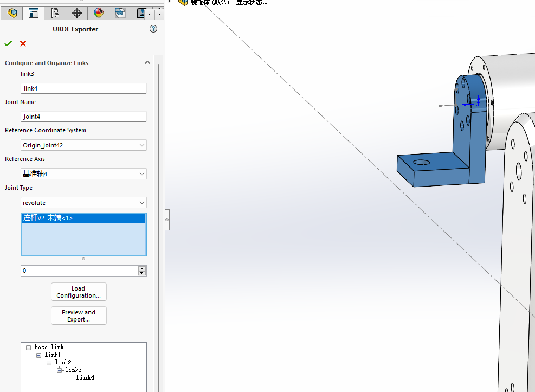
Task: Edit the joint4 Joint Name field
Action: pyautogui.click(x=83, y=117)
